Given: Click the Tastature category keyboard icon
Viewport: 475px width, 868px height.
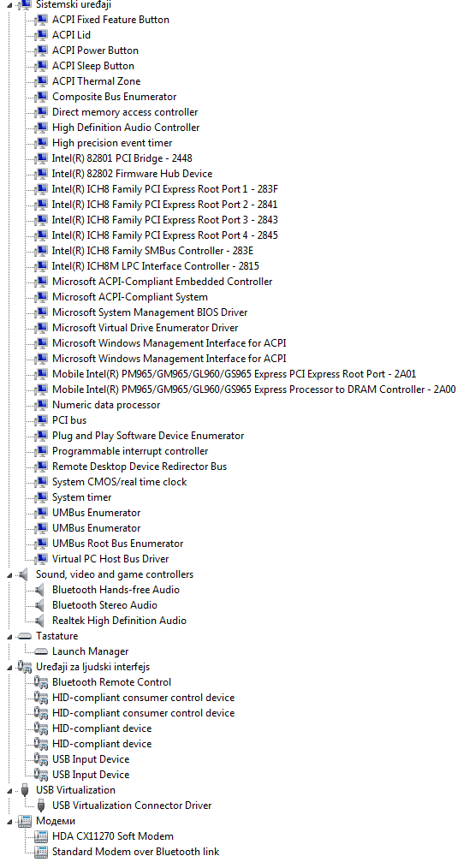Looking at the screenshot, I should coord(24,636).
